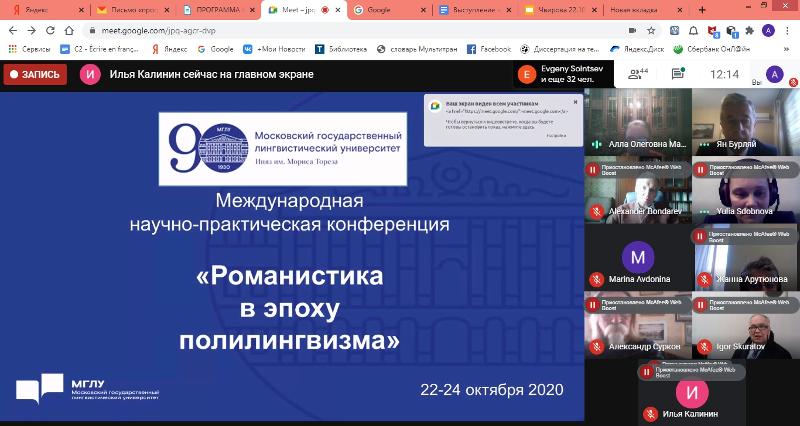Click muted mic icon beside Igor Skuratov
Viewport: 800px width, 426px height.
coord(703,346)
